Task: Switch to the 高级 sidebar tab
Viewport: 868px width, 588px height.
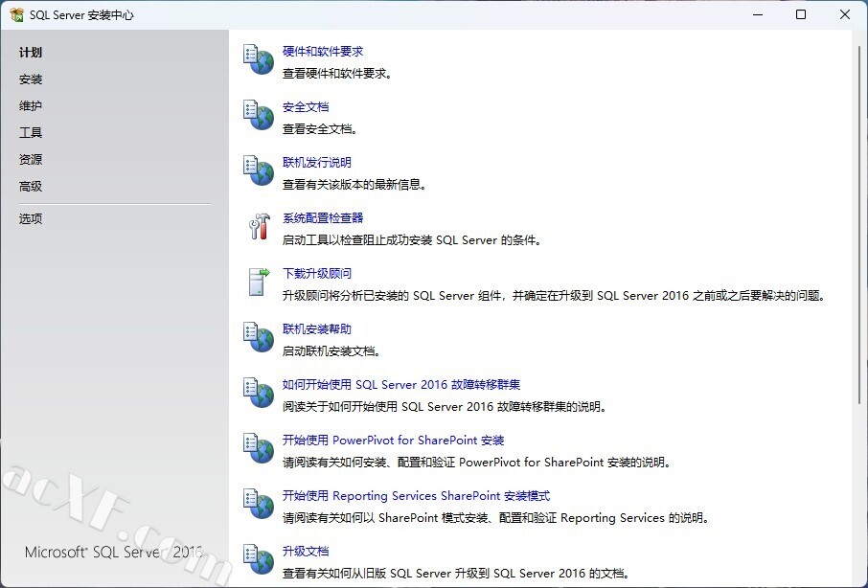Action: [31, 187]
